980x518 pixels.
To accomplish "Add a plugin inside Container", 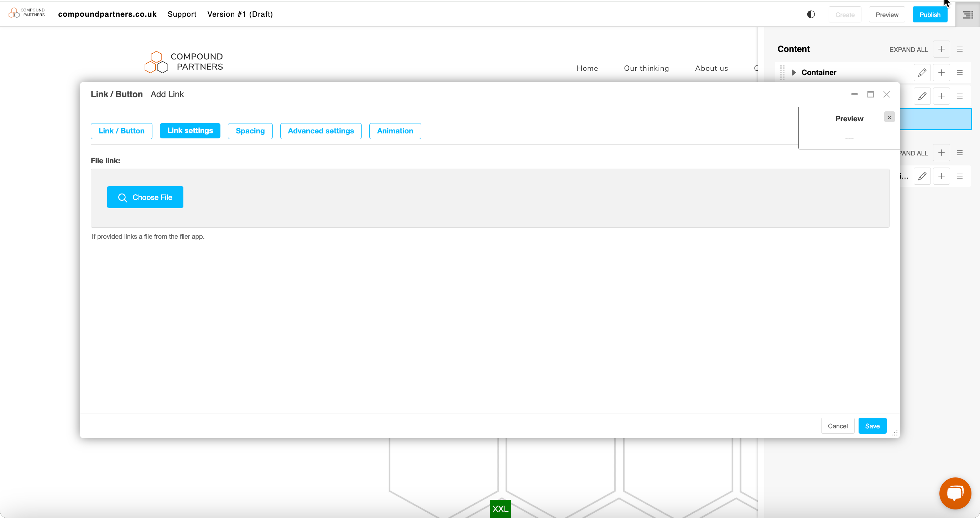I will coord(941,73).
